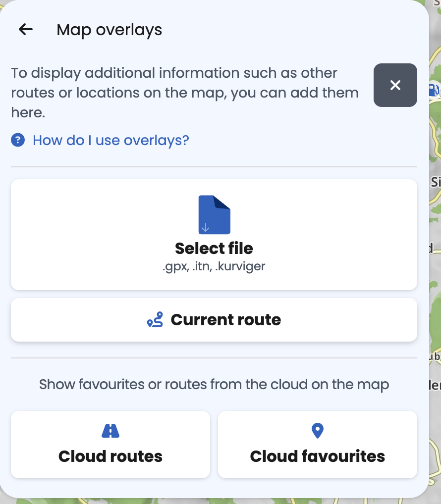Click the overlay description paragraph text
The height and width of the screenshot is (504, 441).
[184, 93]
